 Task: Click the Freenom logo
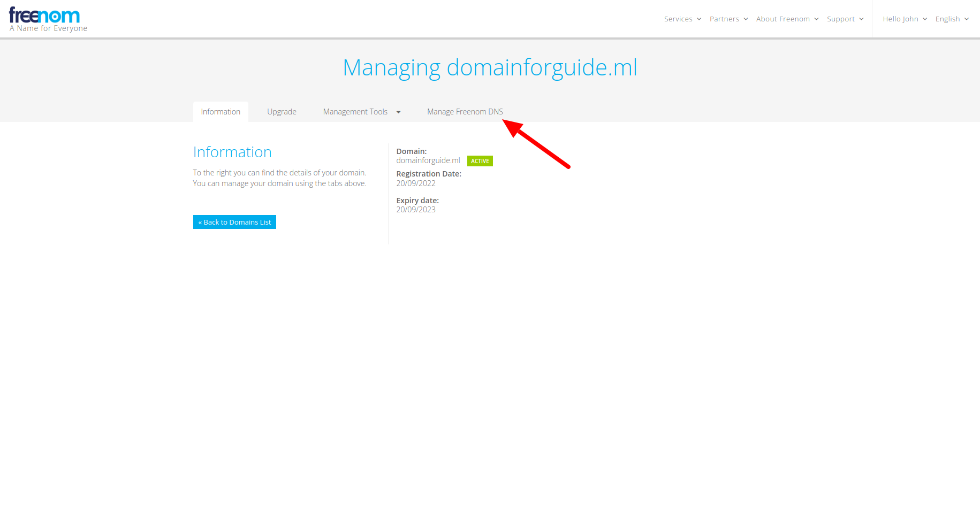click(x=44, y=16)
